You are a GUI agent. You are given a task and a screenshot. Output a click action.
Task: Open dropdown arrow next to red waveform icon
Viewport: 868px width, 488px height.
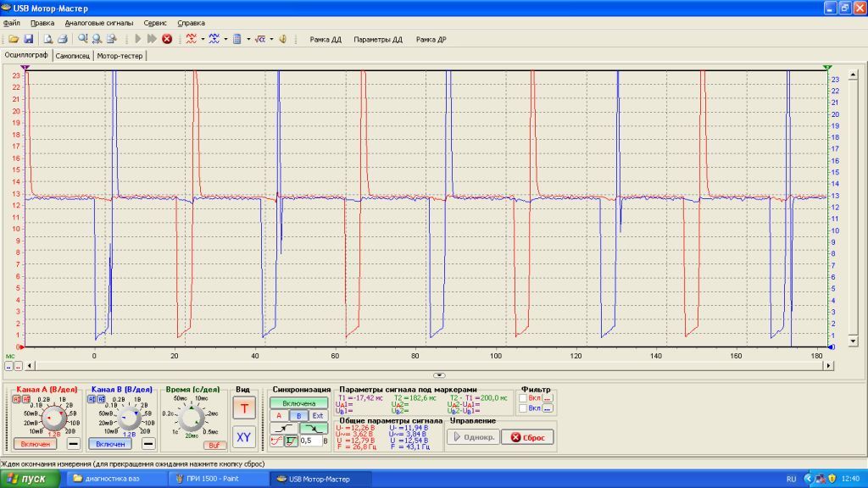click(203, 39)
